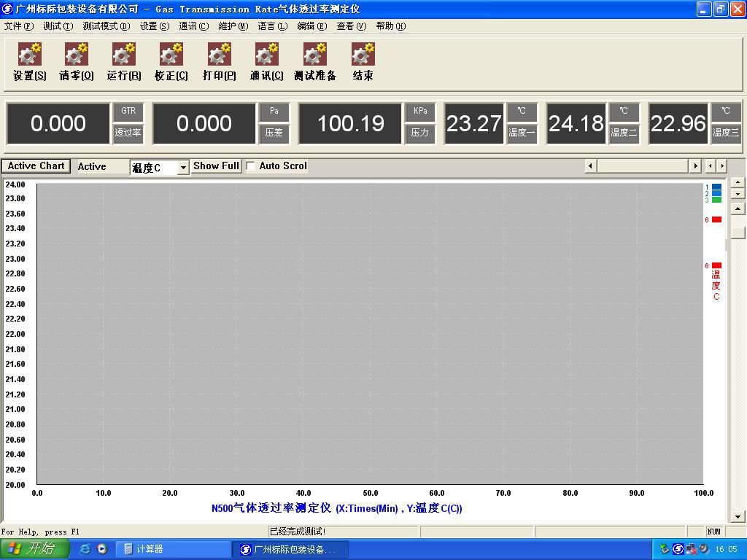This screenshot has height=560, width=747.
Task: Open the 校正(C) calibration icon
Action: (171, 61)
